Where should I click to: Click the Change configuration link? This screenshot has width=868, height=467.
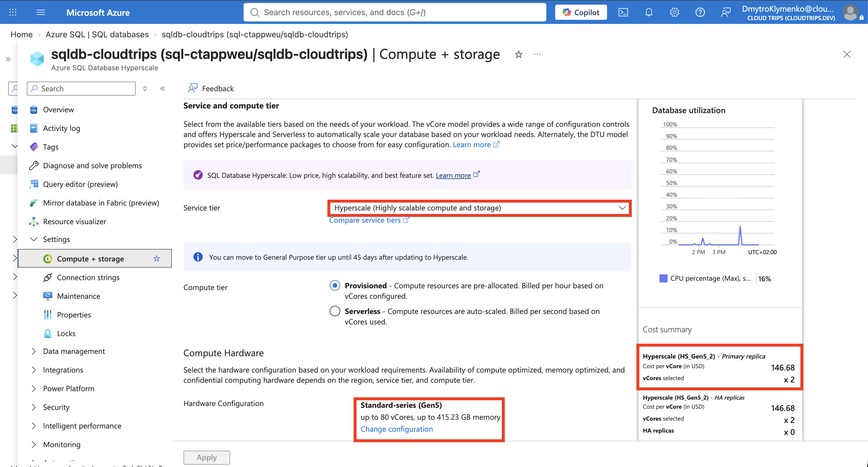point(397,429)
